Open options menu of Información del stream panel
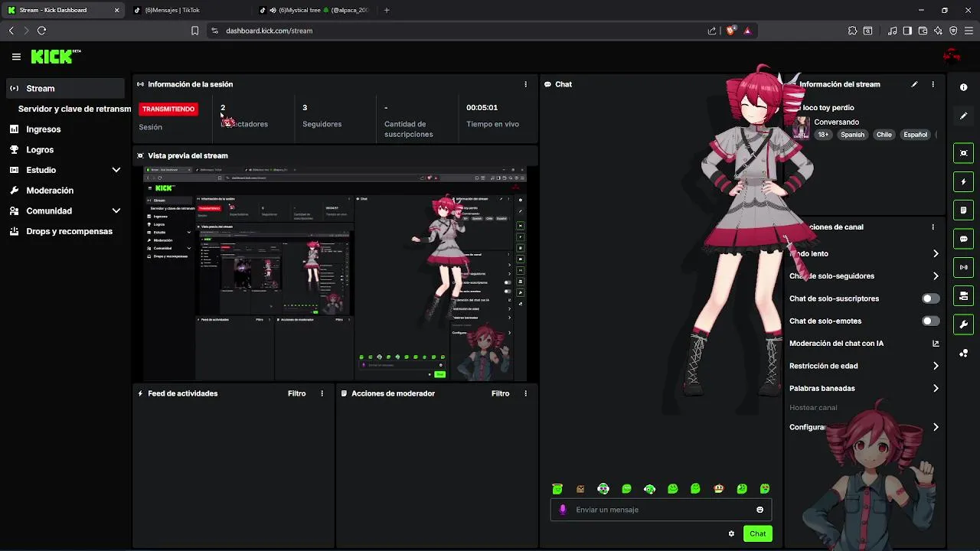 point(933,84)
